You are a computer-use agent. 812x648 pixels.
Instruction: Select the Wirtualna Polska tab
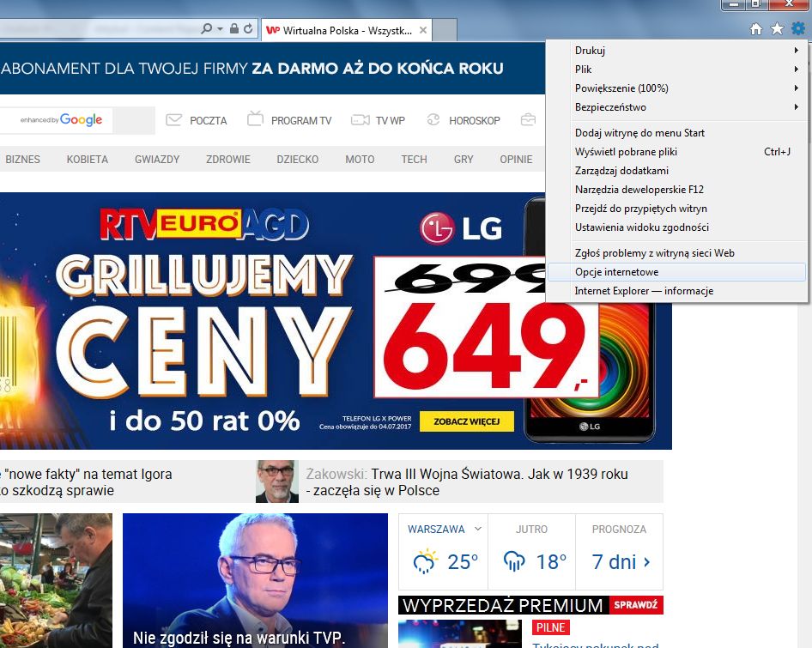pyautogui.click(x=347, y=30)
